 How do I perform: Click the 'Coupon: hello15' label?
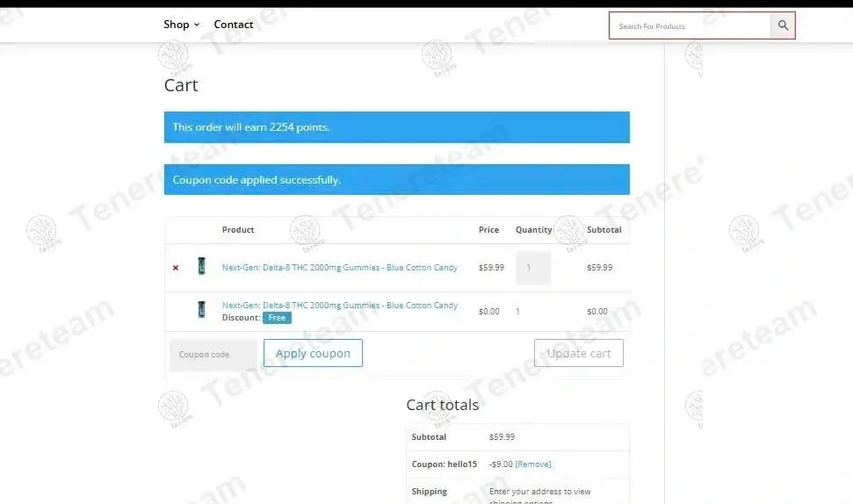point(444,464)
